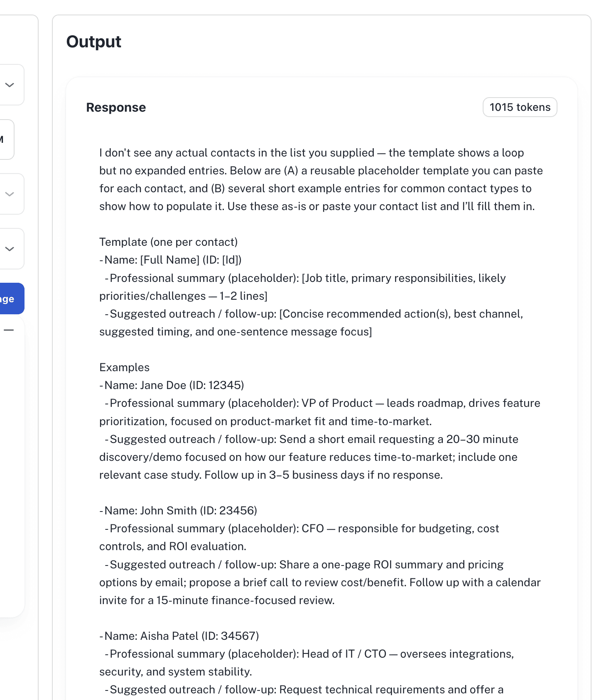The image size is (599, 700).
Task: Click the 1015 tokens badge
Action: 520,107
